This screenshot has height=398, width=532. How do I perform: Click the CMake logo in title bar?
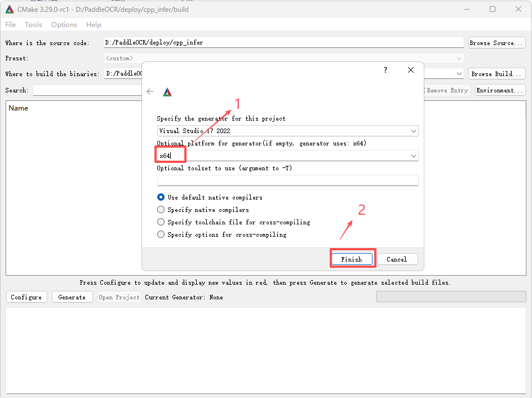pyautogui.click(x=10, y=10)
